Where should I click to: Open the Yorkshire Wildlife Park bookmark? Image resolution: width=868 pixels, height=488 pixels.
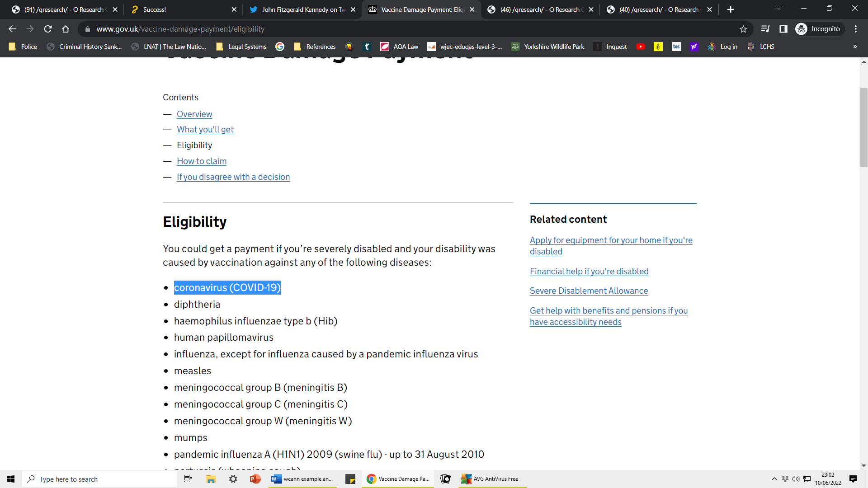click(x=548, y=47)
